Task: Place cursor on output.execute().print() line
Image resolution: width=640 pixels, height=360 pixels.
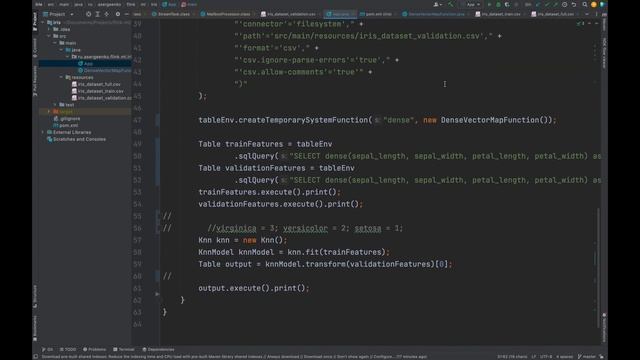Action: (253, 288)
